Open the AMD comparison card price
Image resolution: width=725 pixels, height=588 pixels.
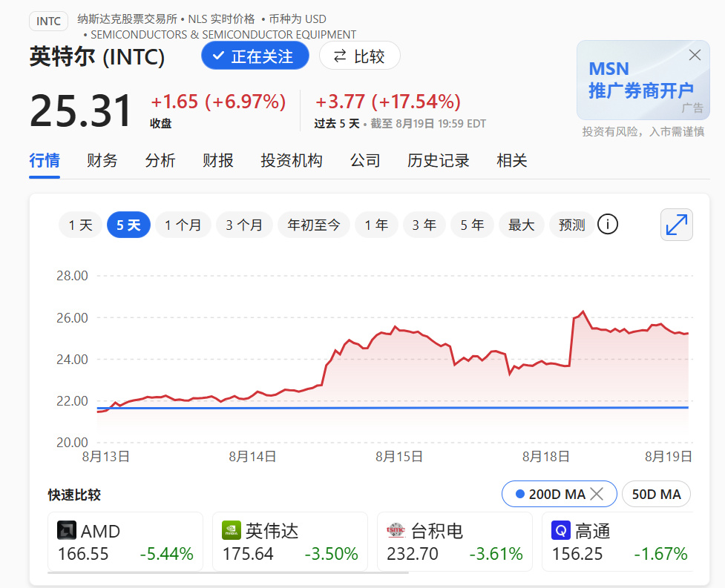[83, 554]
